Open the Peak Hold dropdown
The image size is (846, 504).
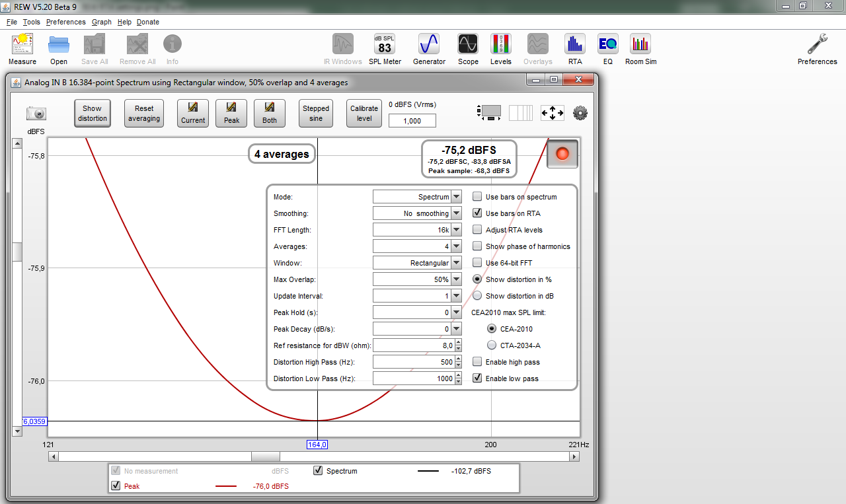456,312
